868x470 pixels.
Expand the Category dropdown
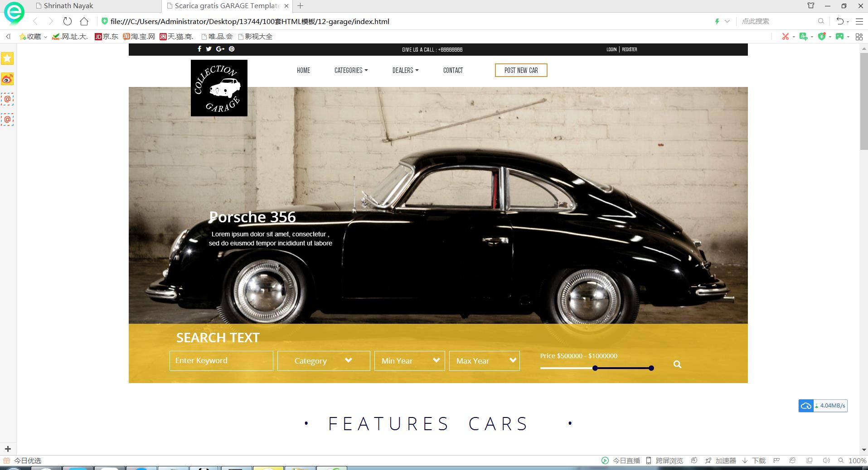pos(324,361)
